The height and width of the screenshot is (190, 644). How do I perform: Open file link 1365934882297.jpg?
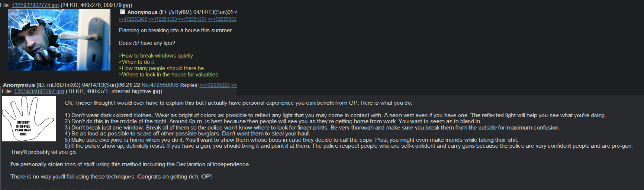point(39,91)
